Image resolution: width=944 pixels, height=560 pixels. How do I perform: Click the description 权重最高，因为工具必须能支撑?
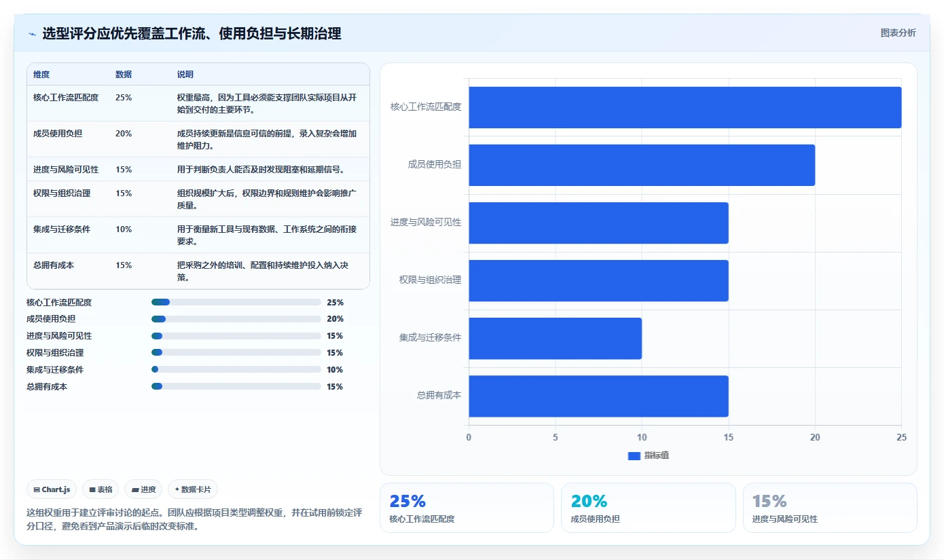[x=267, y=104]
